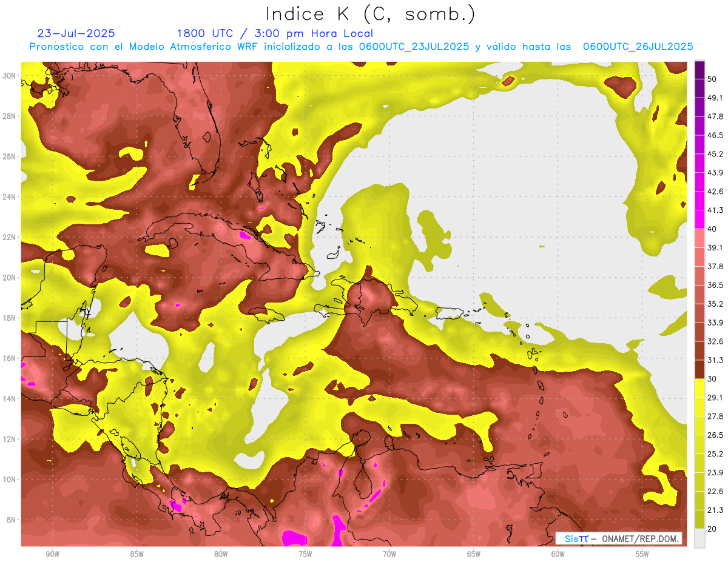The height and width of the screenshot is (562, 728).
Task: Click the '21.3' colorbar value
Action: click(x=715, y=510)
